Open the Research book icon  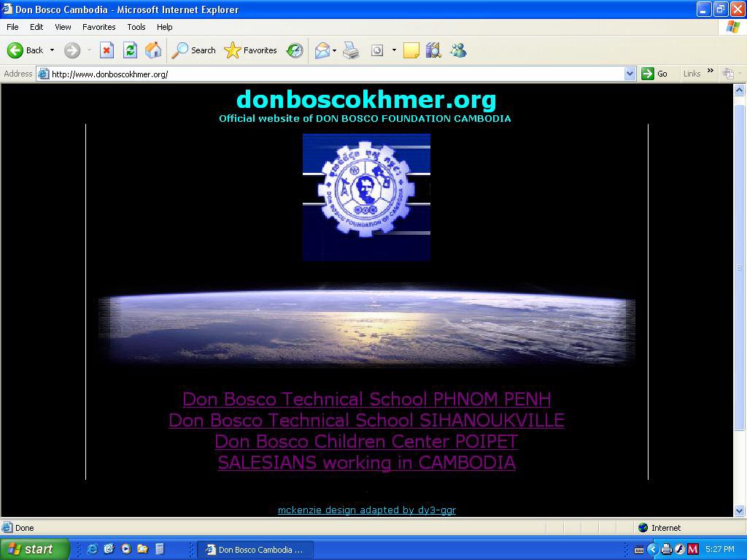(x=434, y=50)
